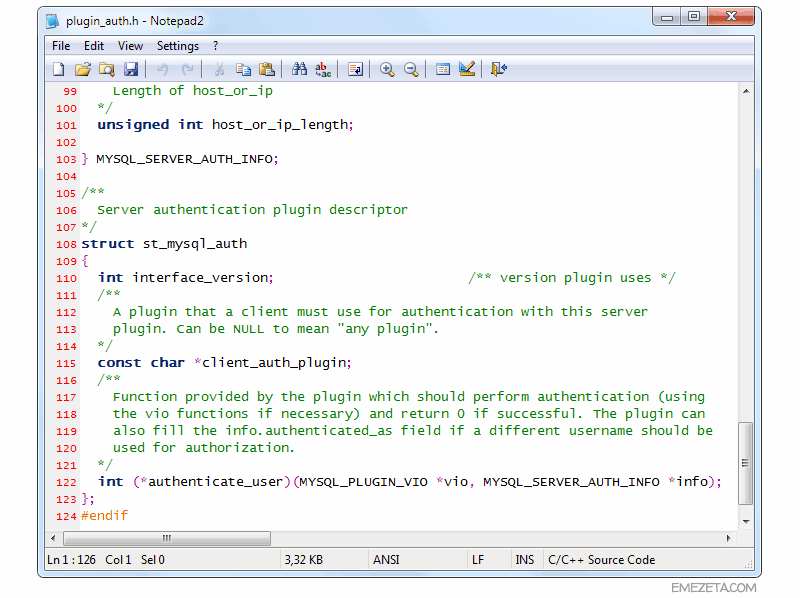Click the comment 'Server authentication plugin descriptor'
Viewport: 800px width, 598px height.
pyautogui.click(x=253, y=210)
